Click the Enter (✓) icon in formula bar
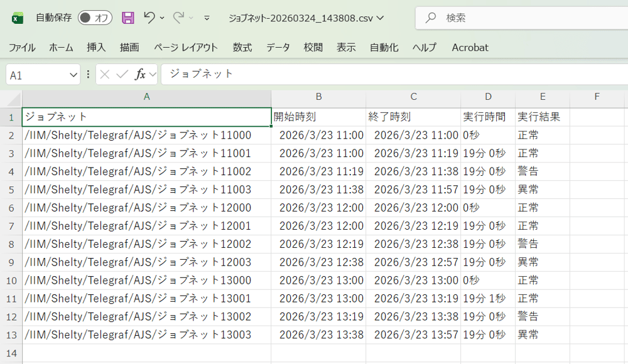This screenshot has height=364, width=628. (121, 74)
